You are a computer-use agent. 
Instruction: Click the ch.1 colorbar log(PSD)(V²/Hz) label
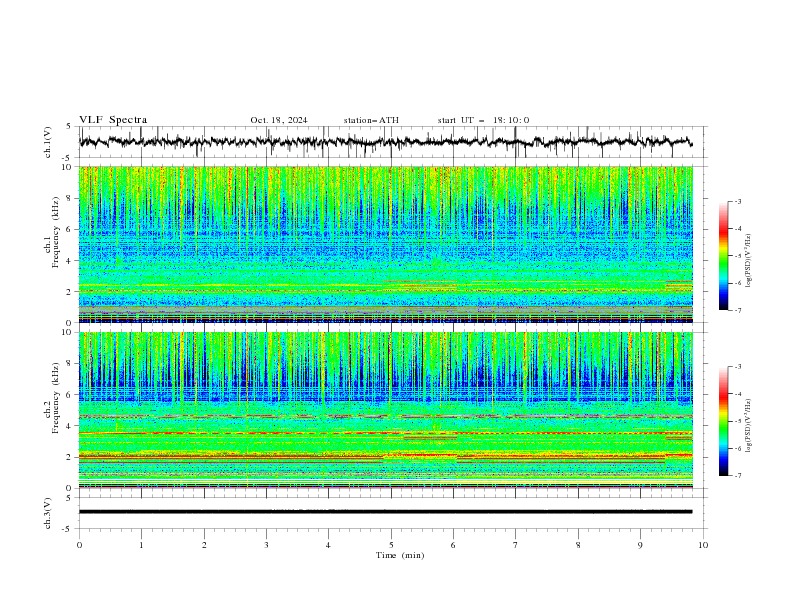[x=748, y=261]
